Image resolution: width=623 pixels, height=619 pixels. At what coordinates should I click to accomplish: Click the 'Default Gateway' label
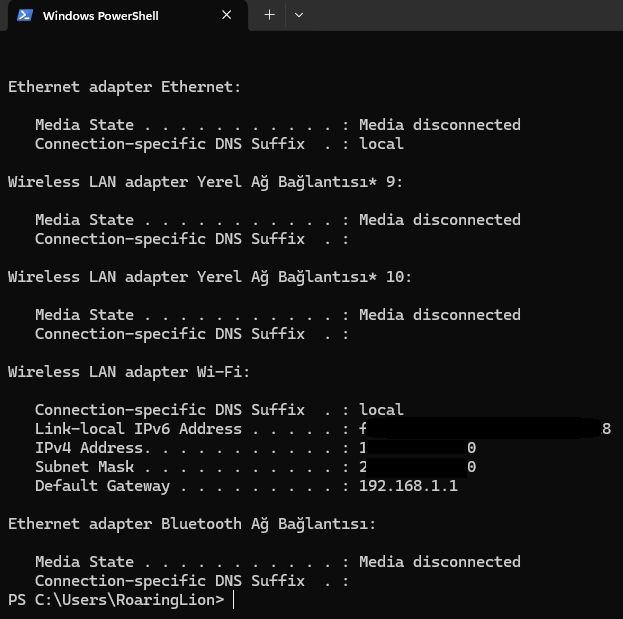pos(103,486)
